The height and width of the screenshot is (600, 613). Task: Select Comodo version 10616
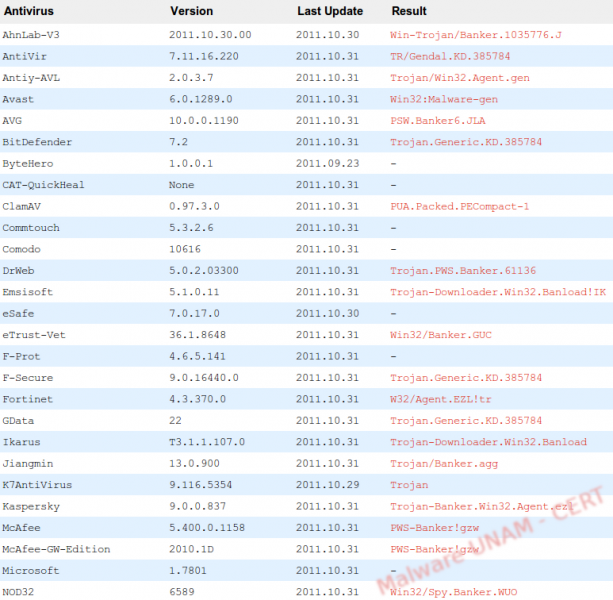(185, 249)
